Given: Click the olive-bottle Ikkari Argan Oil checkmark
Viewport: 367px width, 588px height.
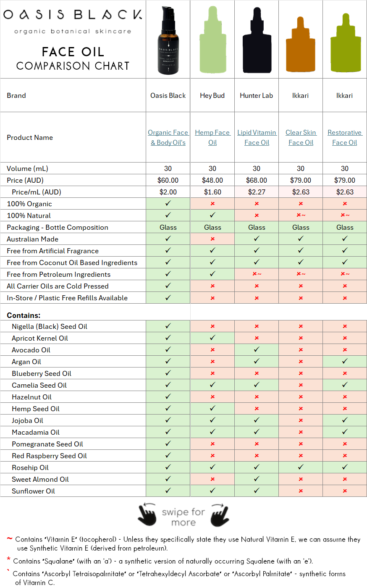Looking at the screenshot, I should pos(345,362).
